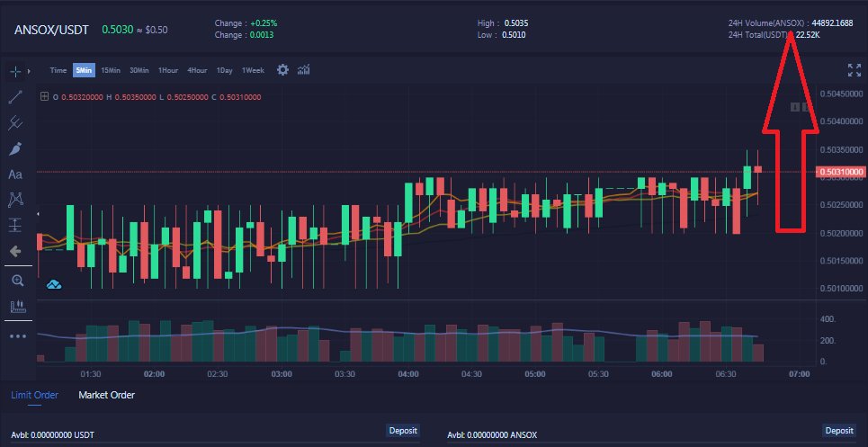Click Deposit next to ANSOX balance
The height and width of the screenshot is (447, 868).
click(x=839, y=431)
